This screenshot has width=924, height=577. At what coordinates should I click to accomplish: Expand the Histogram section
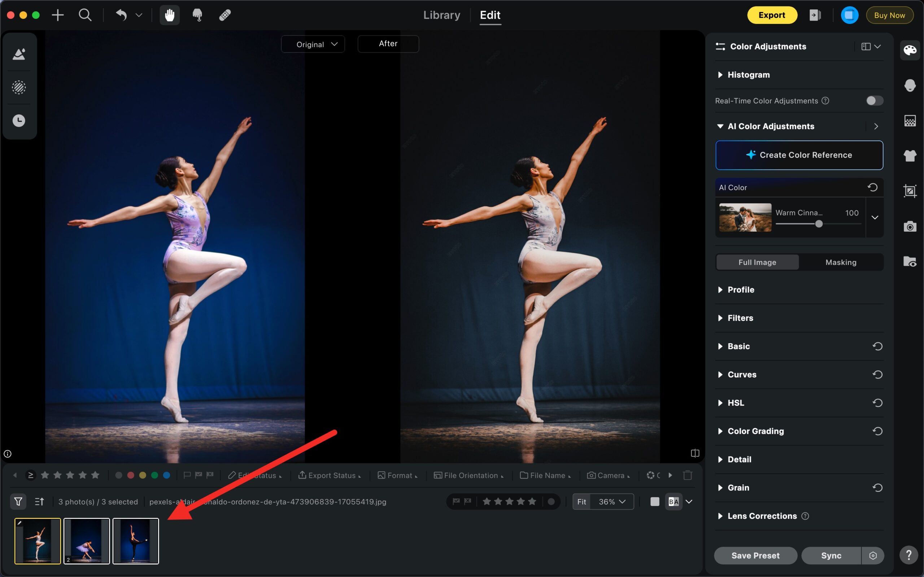[748, 75]
